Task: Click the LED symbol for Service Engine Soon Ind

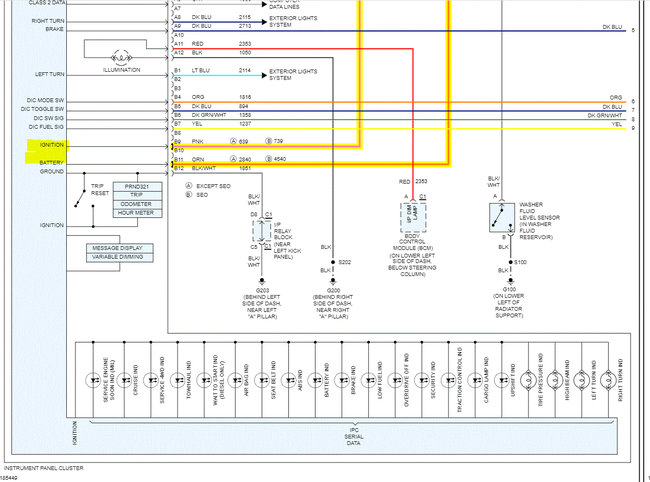Action: [x=93, y=380]
